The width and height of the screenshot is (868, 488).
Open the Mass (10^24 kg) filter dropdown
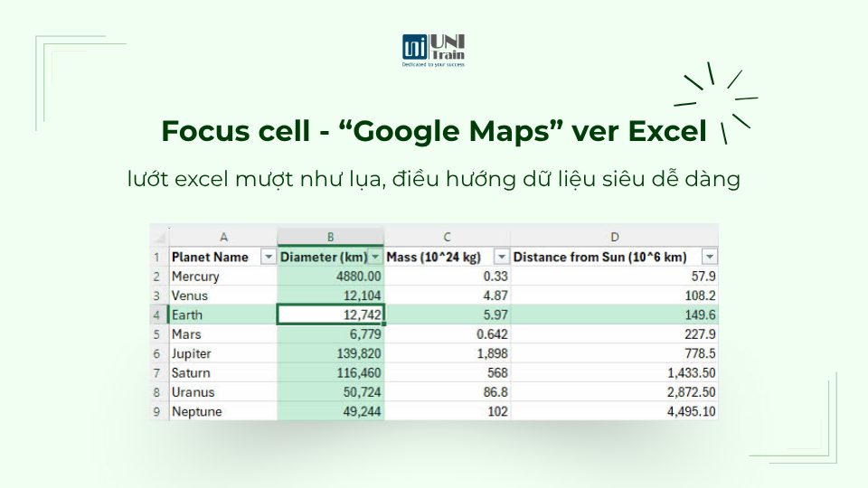point(502,257)
